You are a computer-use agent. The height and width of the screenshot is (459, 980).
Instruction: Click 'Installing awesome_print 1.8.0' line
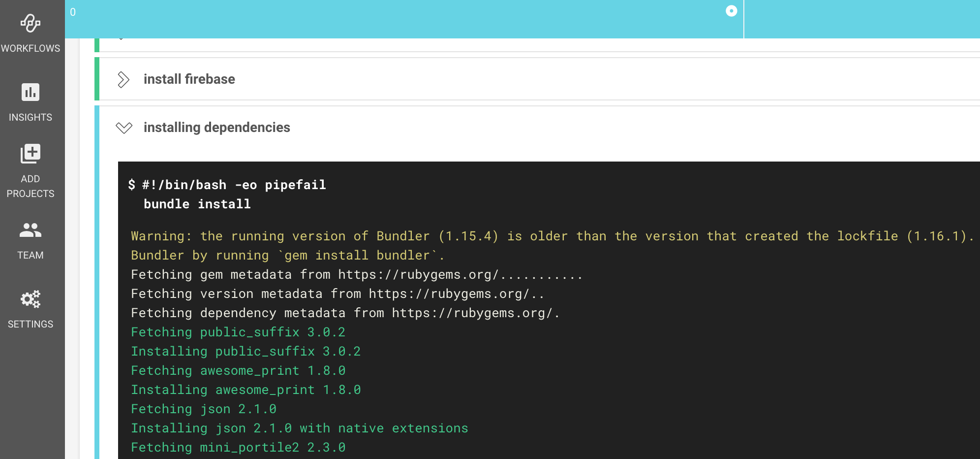pyautogui.click(x=246, y=390)
